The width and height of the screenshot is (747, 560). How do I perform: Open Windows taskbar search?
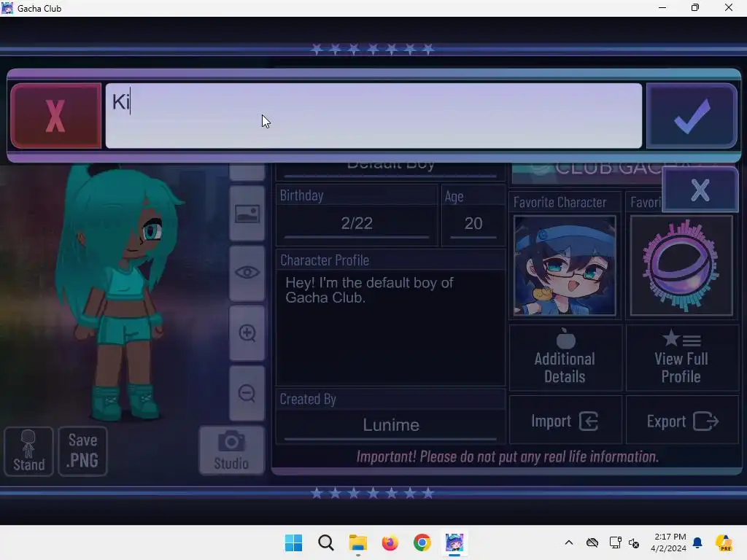tap(326, 542)
